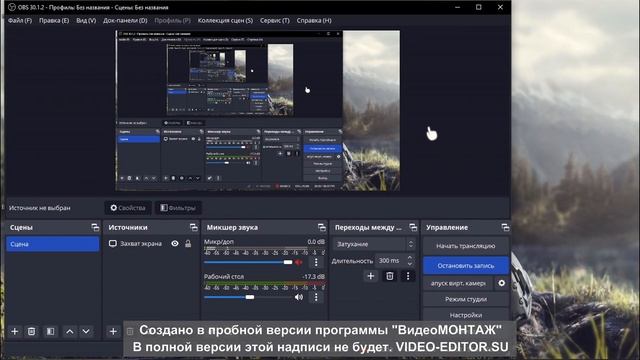This screenshot has width=640, height=360.
Task: Hide Захват экрана source via eye icon
Action: [175, 244]
